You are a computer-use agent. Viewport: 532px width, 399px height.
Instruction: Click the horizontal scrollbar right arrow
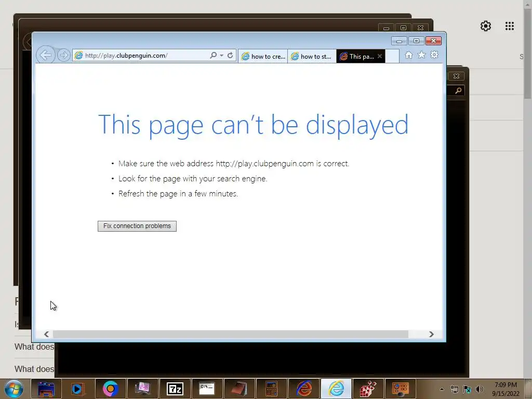(x=431, y=334)
